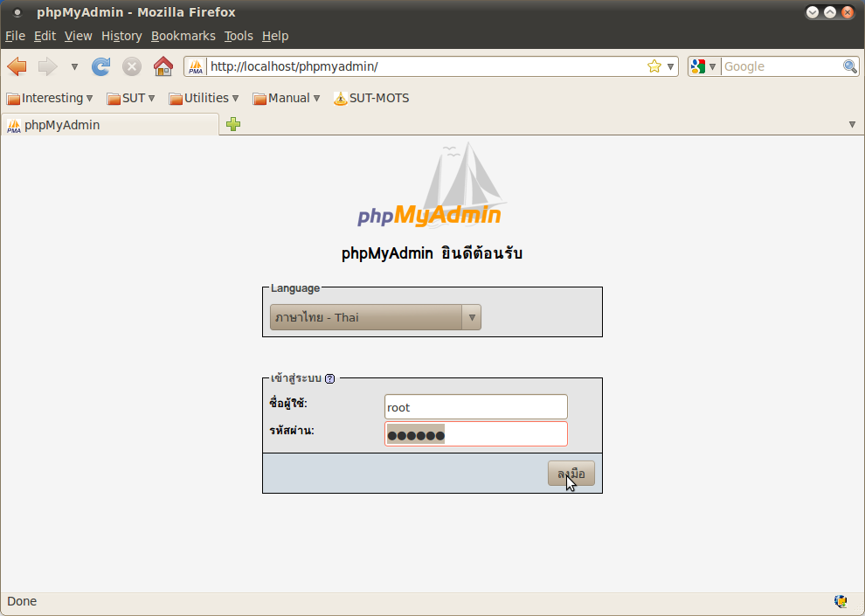Open the Tools menu
Screen dimensions: 865x616
(239, 36)
